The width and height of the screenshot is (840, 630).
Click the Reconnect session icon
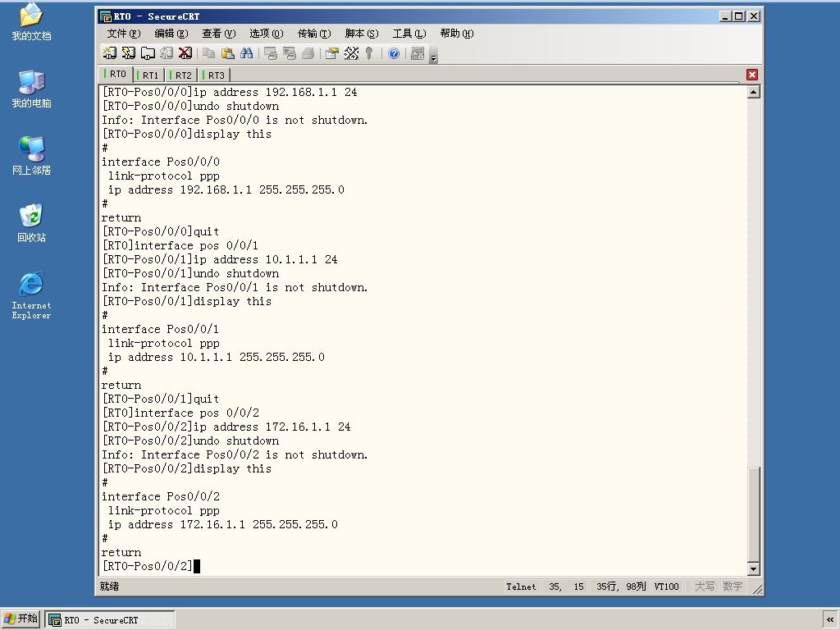(167, 53)
